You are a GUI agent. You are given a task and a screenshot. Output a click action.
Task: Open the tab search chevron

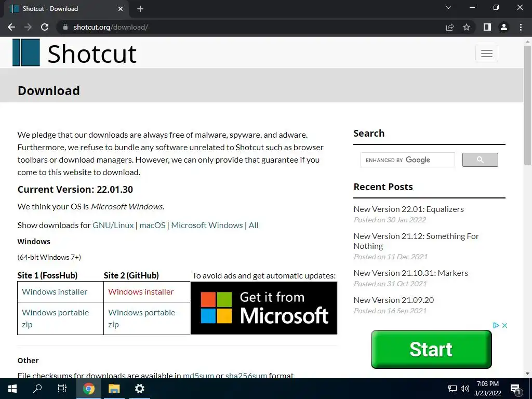pos(448,7)
